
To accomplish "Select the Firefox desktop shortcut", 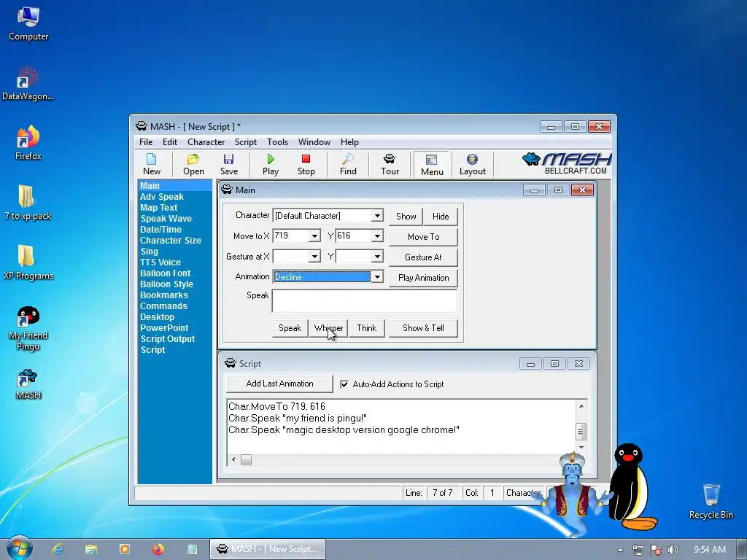I will coord(28,143).
